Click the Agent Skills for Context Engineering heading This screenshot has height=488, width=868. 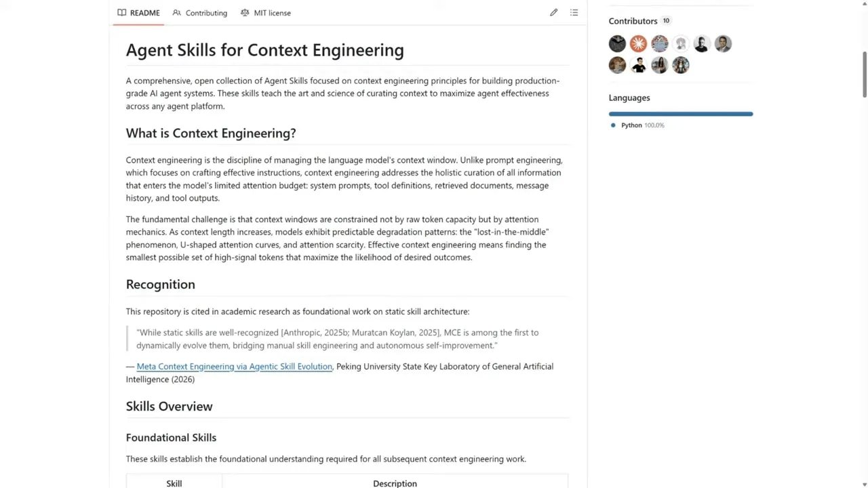click(264, 50)
